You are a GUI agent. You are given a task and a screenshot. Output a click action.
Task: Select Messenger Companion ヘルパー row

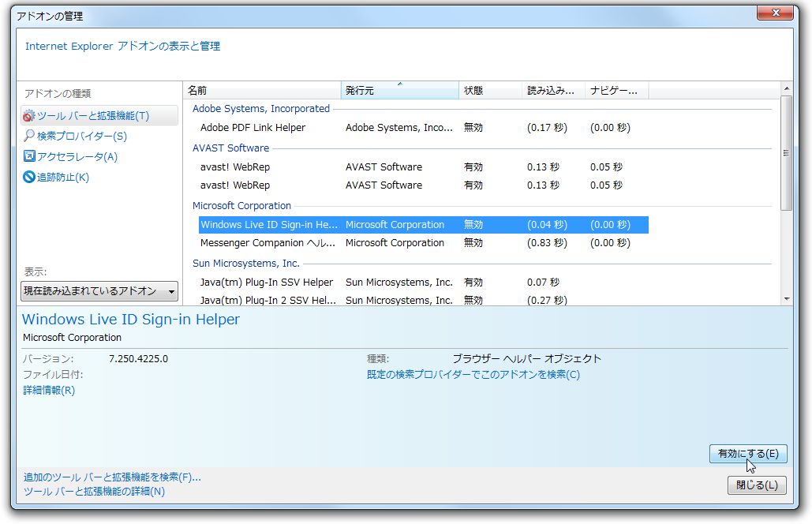(x=424, y=243)
